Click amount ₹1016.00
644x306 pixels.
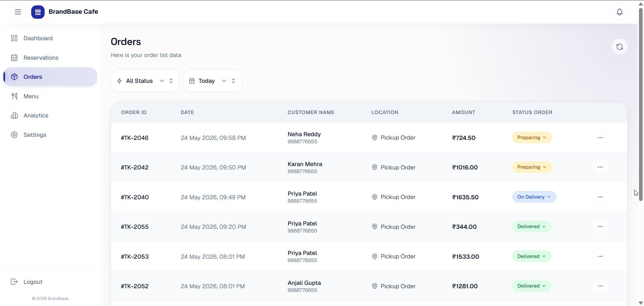tap(465, 167)
